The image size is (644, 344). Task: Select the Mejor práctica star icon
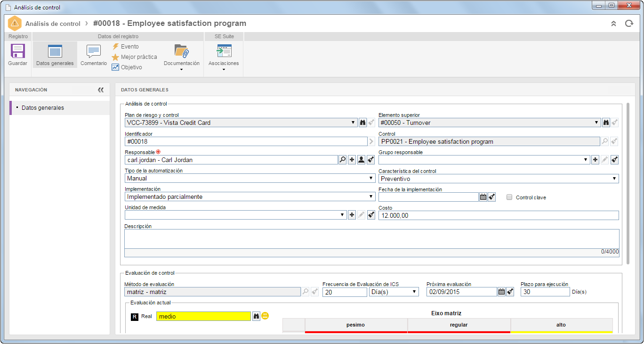115,57
